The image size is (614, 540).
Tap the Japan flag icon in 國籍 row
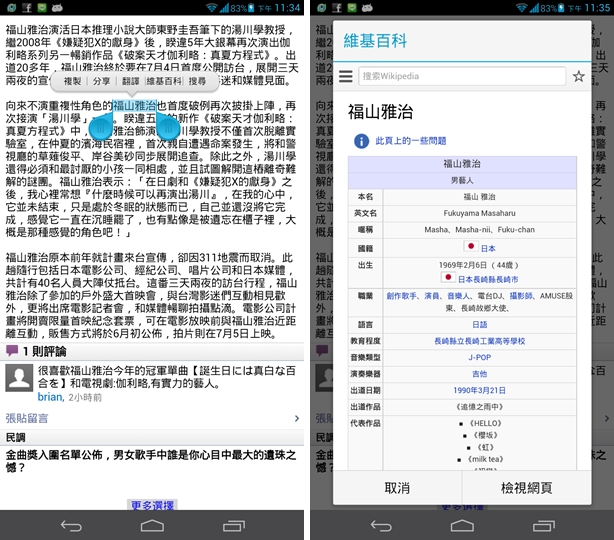click(471, 246)
